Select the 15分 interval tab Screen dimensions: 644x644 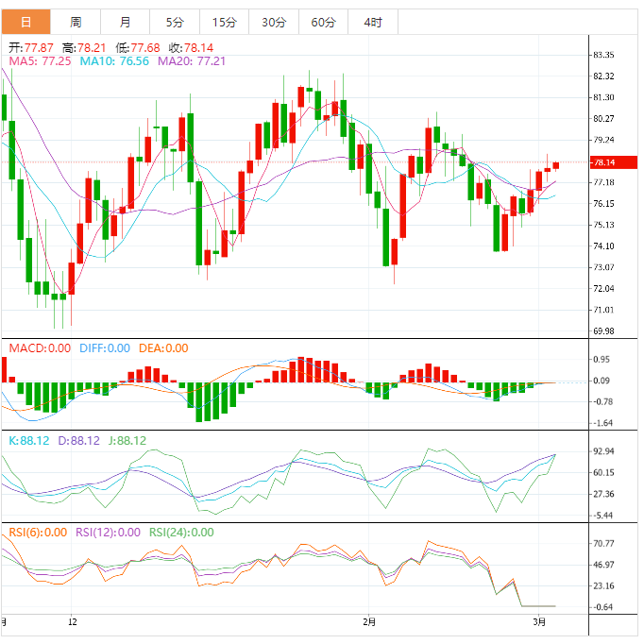click(225, 22)
